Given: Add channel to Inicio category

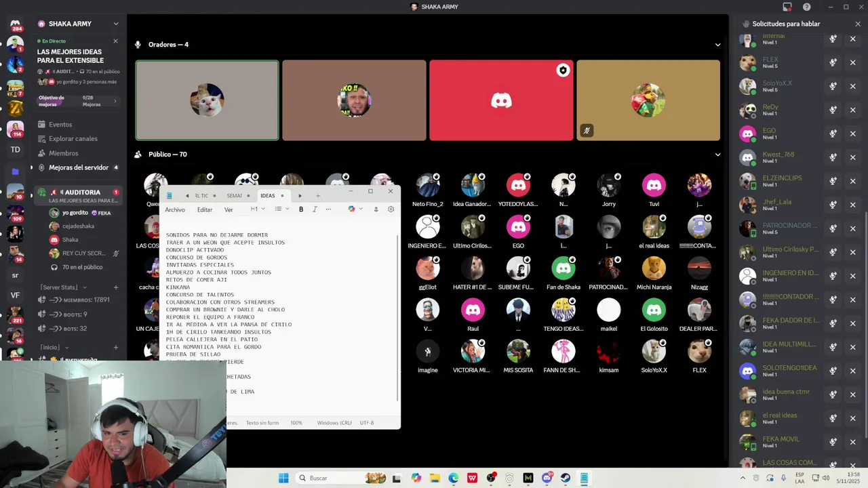Looking at the screenshot, I should [x=116, y=347].
